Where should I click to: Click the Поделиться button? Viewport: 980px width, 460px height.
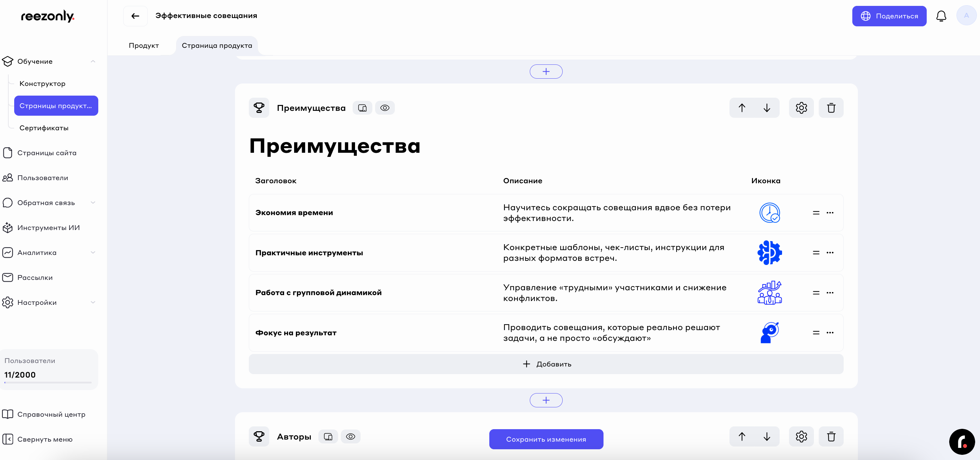[889, 16]
